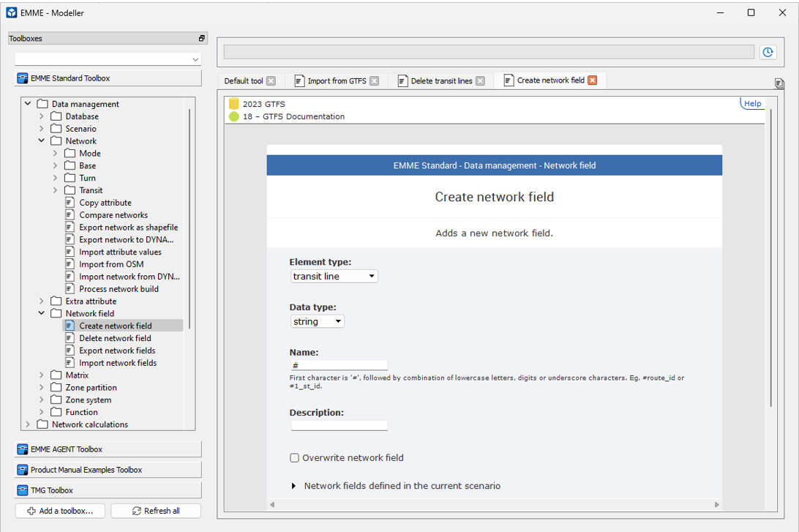
Task: Open the TMG Toolbox section
Action: (108, 490)
